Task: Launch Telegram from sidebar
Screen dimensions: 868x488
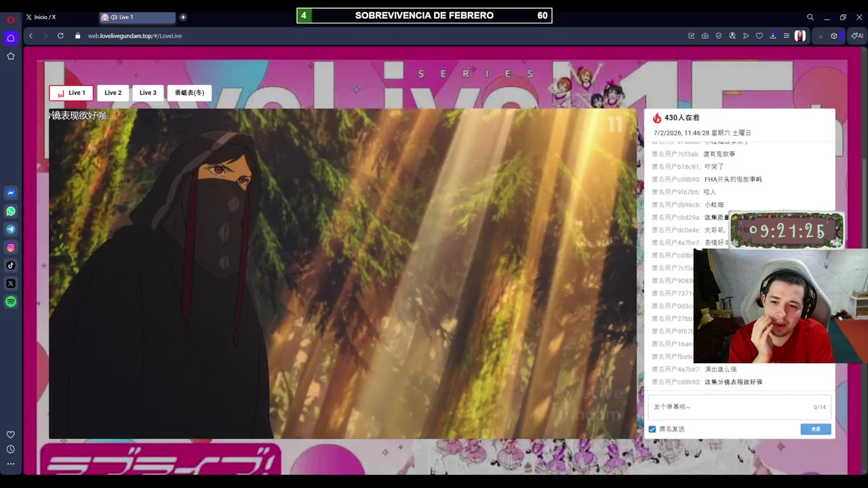Action: (11, 229)
